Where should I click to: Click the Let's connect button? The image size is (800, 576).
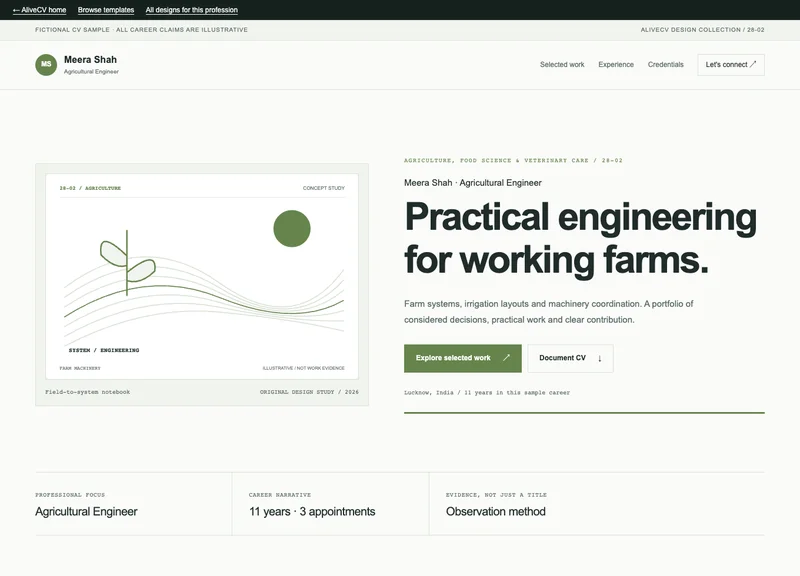click(x=731, y=65)
